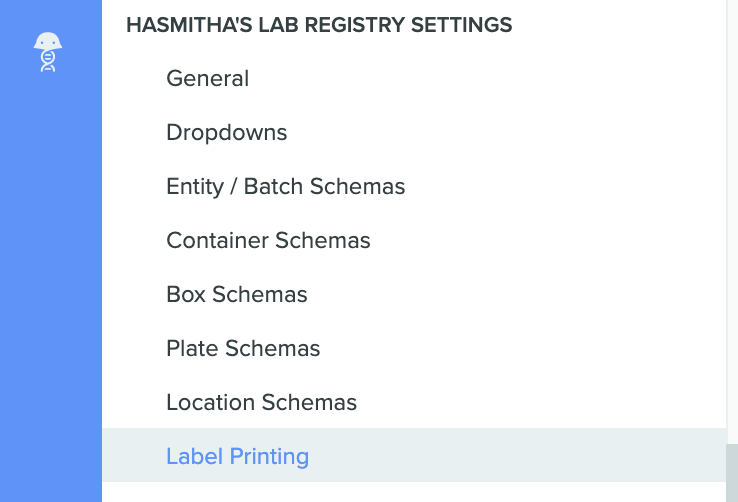738x502 pixels.
Task: Choose the Dropdowns settings link
Action: [x=226, y=132]
